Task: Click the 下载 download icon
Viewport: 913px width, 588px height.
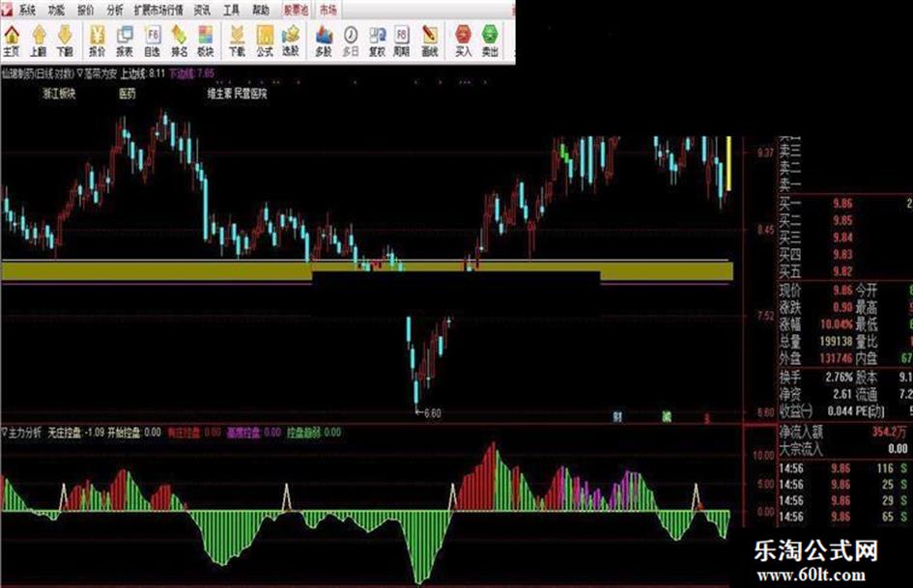Action: coord(237,42)
